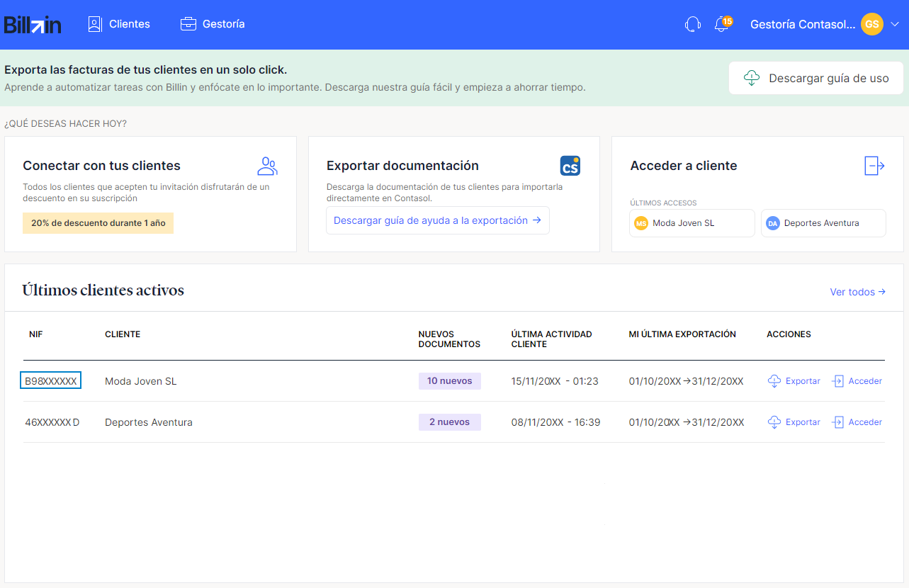909x588 pixels.
Task: Click the 15/11/20XX - 01:23 activity cell
Action: [x=555, y=381]
